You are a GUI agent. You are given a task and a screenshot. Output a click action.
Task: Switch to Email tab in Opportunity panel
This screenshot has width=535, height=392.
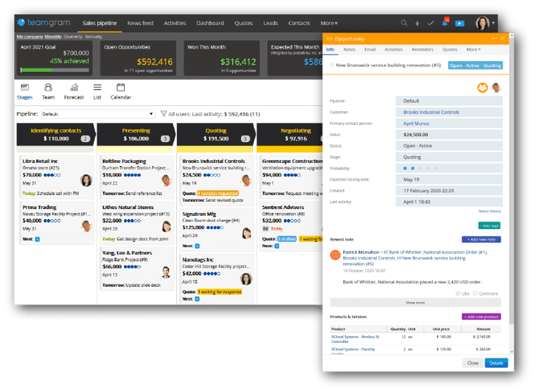click(x=370, y=50)
